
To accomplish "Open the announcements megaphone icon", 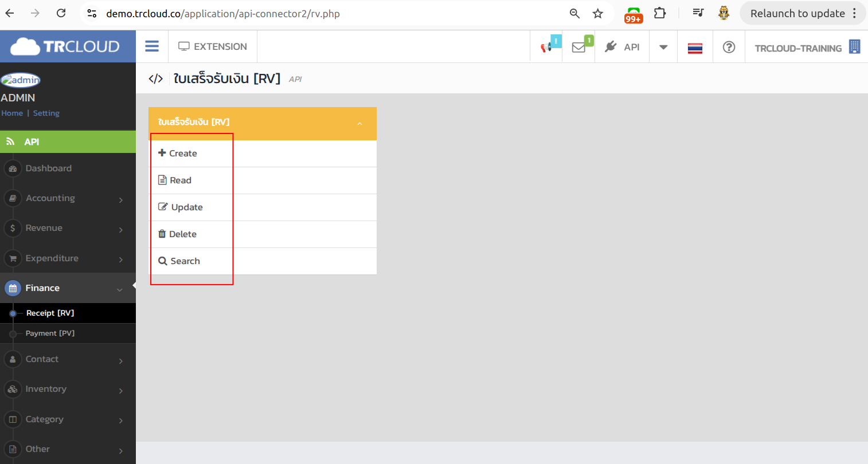I will 546,47.
